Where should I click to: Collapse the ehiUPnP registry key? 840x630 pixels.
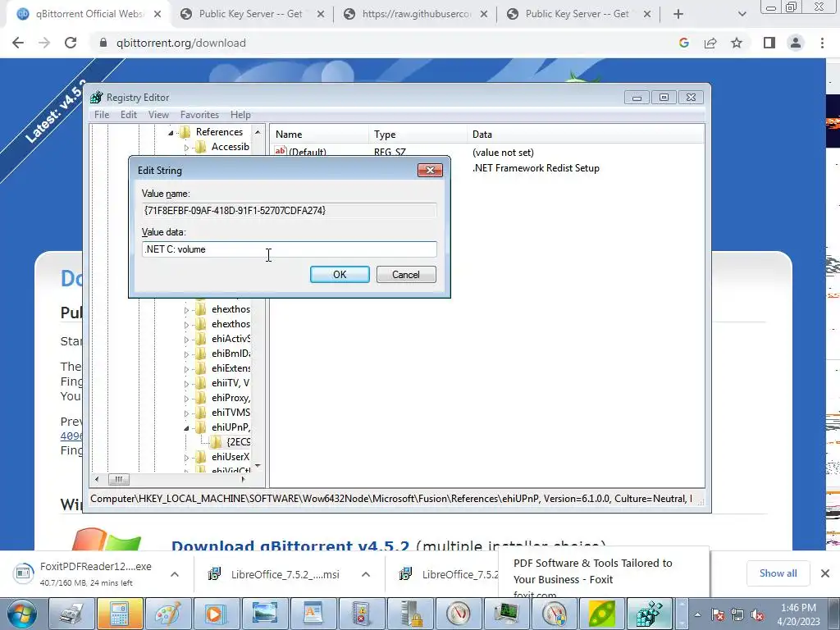coord(186,428)
